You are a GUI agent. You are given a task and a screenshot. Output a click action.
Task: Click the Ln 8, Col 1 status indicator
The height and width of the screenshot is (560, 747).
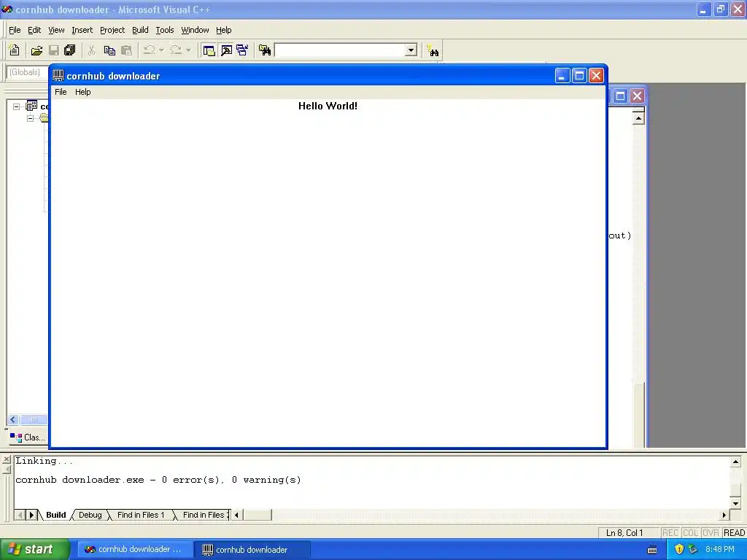pyautogui.click(x=624, y=533)
